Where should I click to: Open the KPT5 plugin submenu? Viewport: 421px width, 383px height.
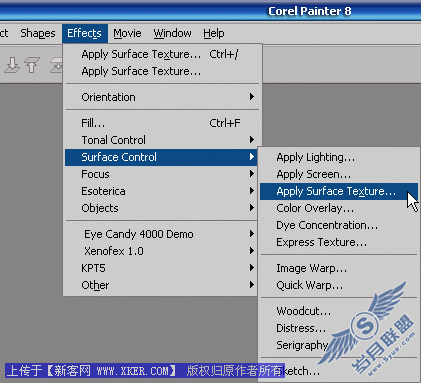pyautogui.click(x=161, y=268)
